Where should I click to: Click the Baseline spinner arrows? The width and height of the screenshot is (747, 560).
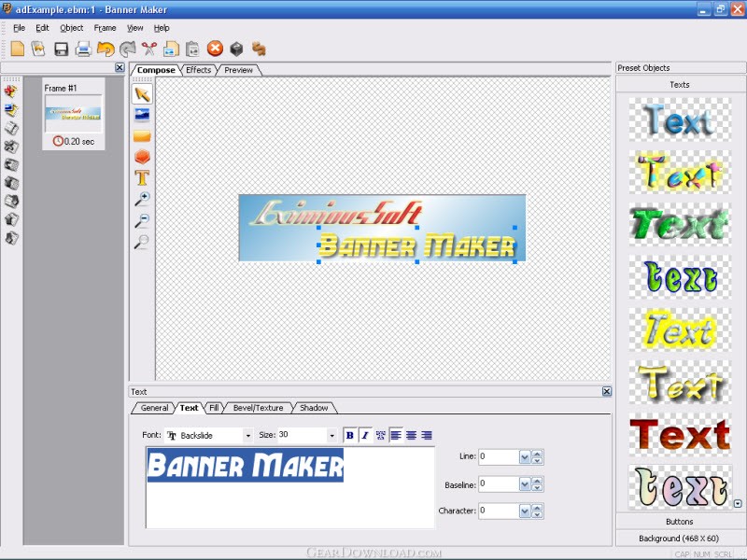(537, 484)
